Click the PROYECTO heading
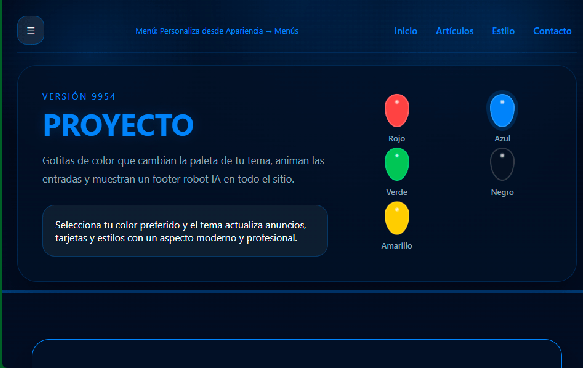The width and height of the screenshot is (583, 368). pyautogui.click(x=119, y=125)
